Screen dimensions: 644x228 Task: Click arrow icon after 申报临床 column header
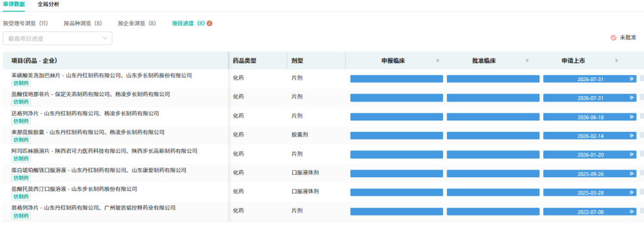pos(438,61)
